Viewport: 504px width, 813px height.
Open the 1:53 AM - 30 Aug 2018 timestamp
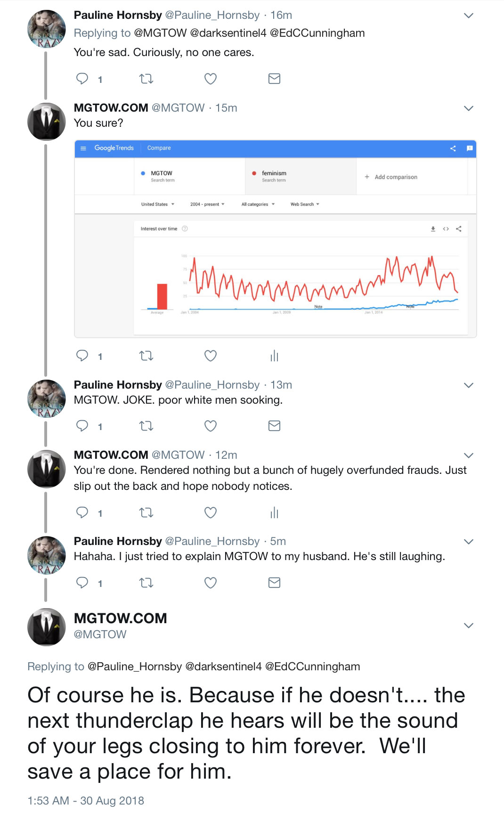(x=86, y=801)
